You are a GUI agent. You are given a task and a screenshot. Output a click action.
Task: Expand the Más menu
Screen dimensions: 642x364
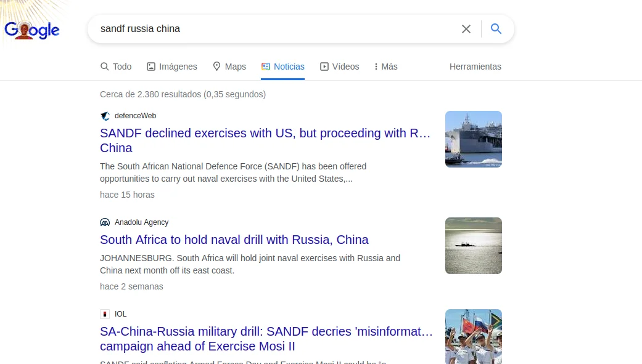(385, 67)
